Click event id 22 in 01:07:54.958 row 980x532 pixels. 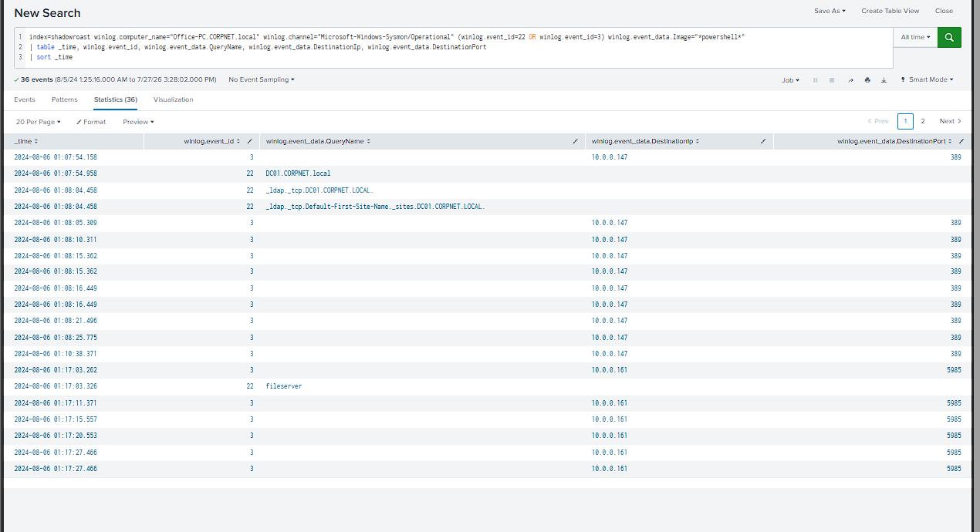(250, 173)
